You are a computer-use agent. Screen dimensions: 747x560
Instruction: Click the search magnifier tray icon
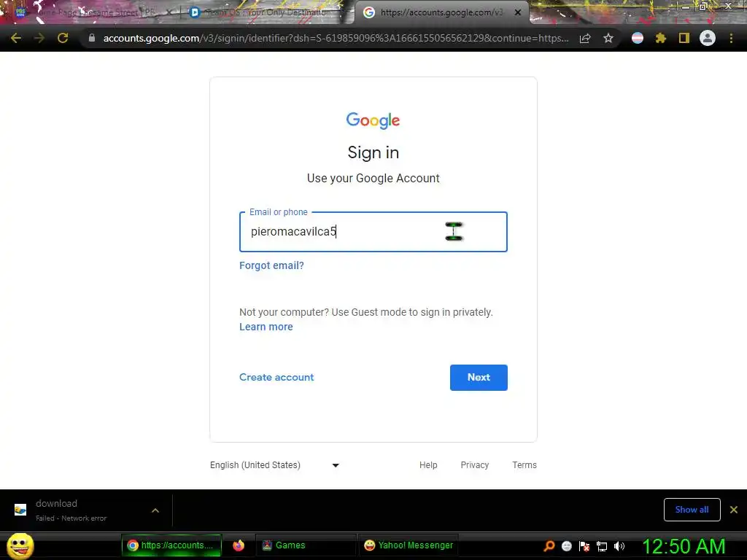pos(549,546)
